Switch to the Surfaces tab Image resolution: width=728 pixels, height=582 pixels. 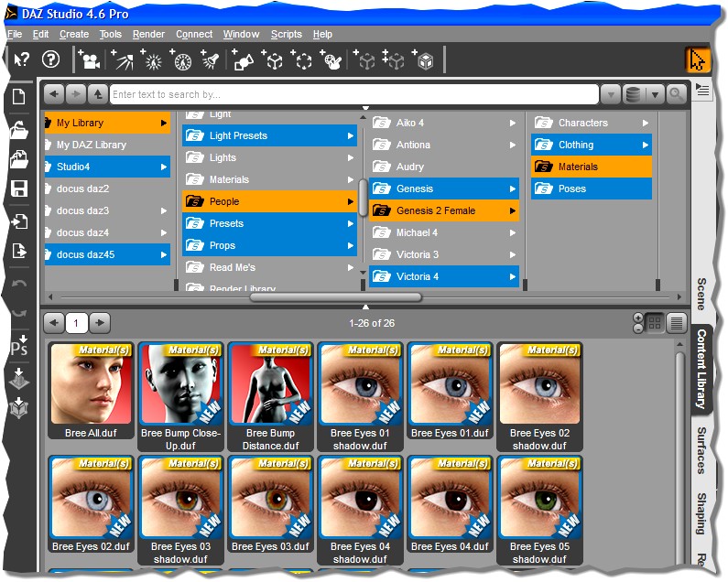tap(701, 450)
